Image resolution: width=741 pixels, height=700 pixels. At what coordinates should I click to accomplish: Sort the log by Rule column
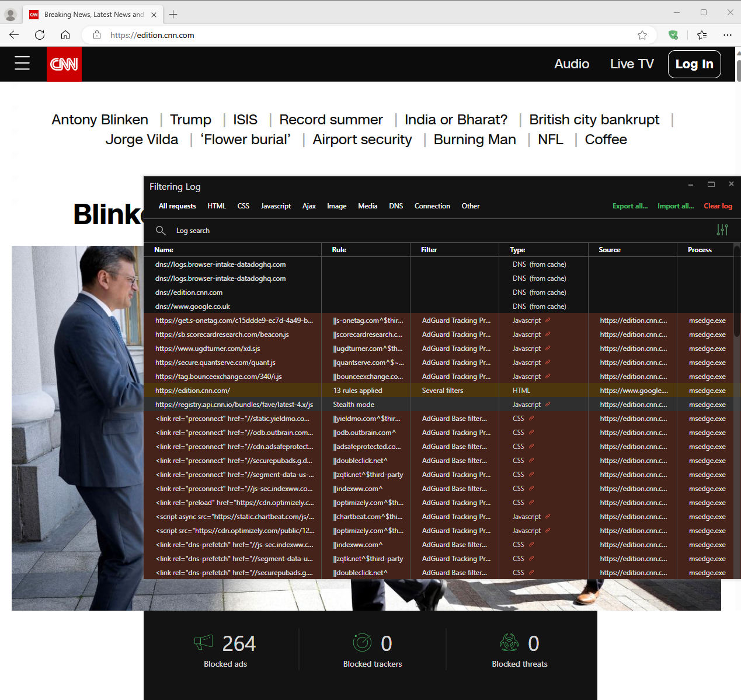tap(366, 250)
